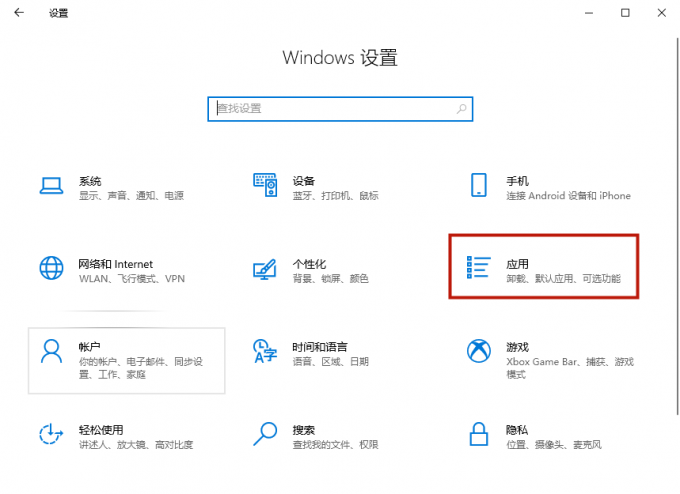Image resolution: width=680 pixels, height=494 pixels.
Task: Click 位置、摄像头、麦克风 description
Action: (x=554, y=445)
